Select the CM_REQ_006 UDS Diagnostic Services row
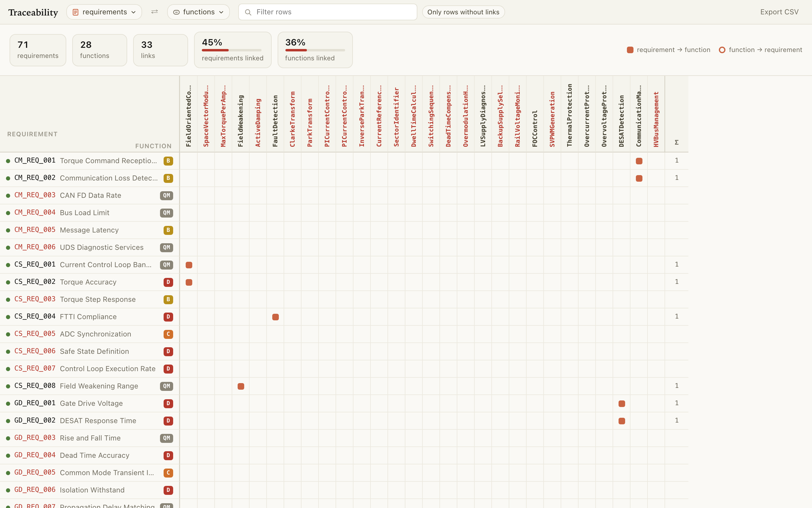 (90, 247)
